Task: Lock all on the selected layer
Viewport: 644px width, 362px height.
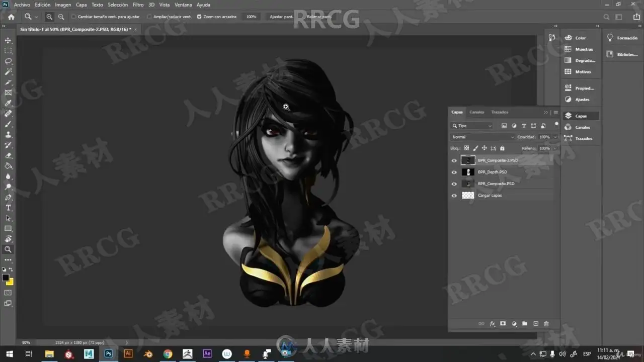Action: click(x=502, y=148)
